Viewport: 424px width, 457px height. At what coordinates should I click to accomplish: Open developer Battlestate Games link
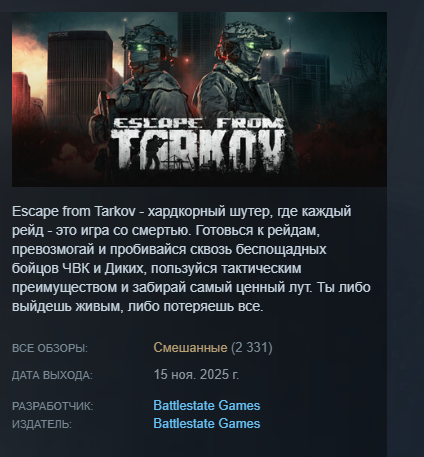coord(207,406)
